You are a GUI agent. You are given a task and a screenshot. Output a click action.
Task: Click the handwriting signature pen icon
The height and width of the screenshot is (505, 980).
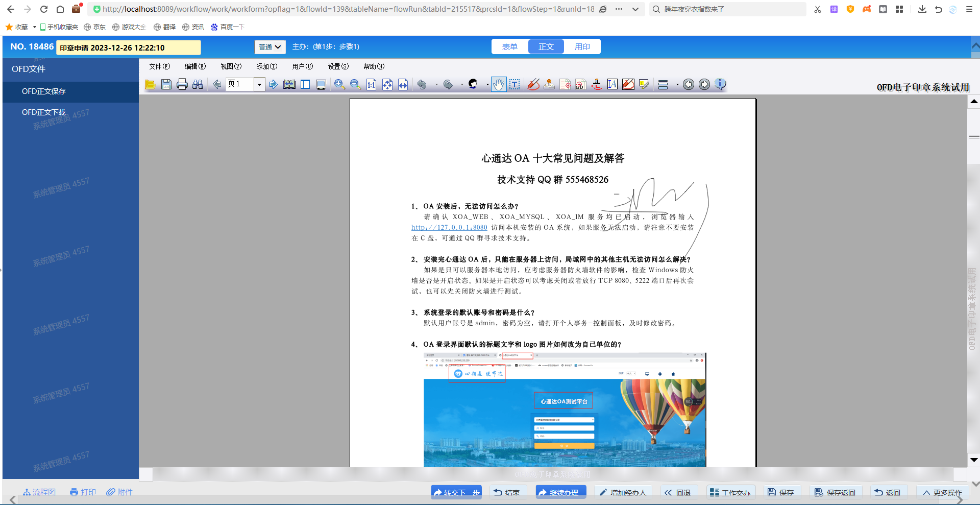[533, 84]
